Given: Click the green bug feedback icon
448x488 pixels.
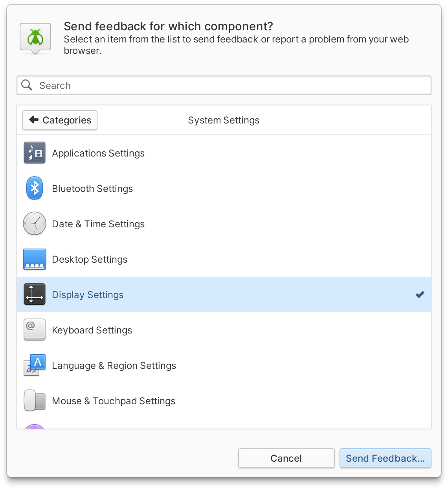Looking at the screenshot, I should coord(35,38).
